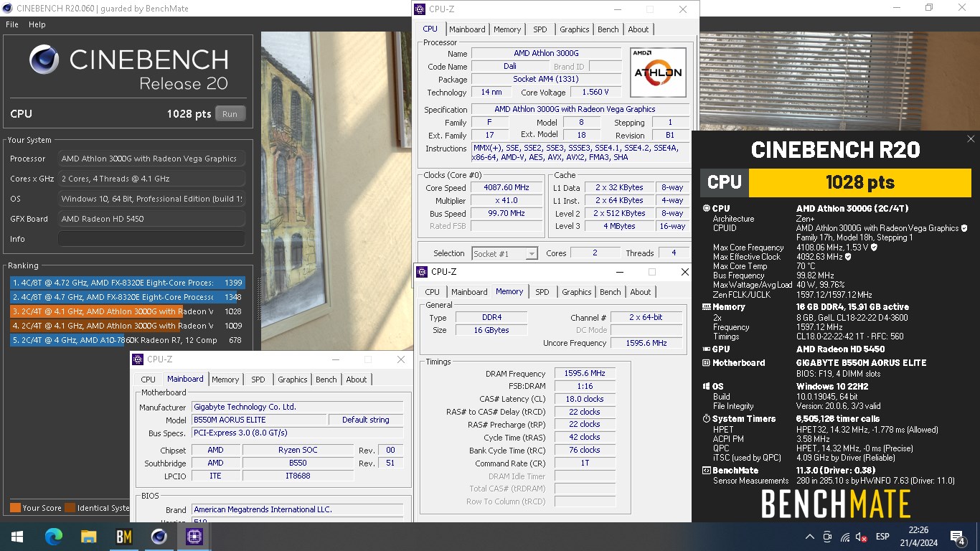The height and width of the screenshot is (551, 980).
Task: Select Memory tab in Mainboard CPU-Z window
Action: pos(225,380)
